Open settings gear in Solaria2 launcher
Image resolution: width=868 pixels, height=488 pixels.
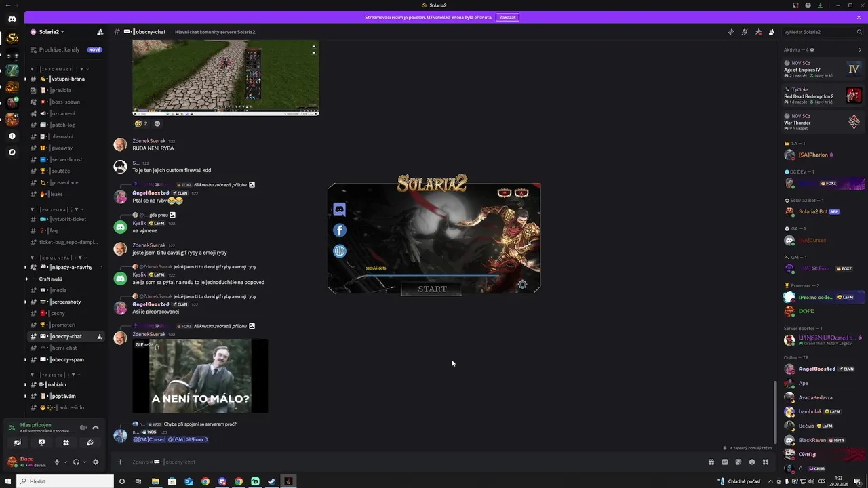[x=522, y=285]
